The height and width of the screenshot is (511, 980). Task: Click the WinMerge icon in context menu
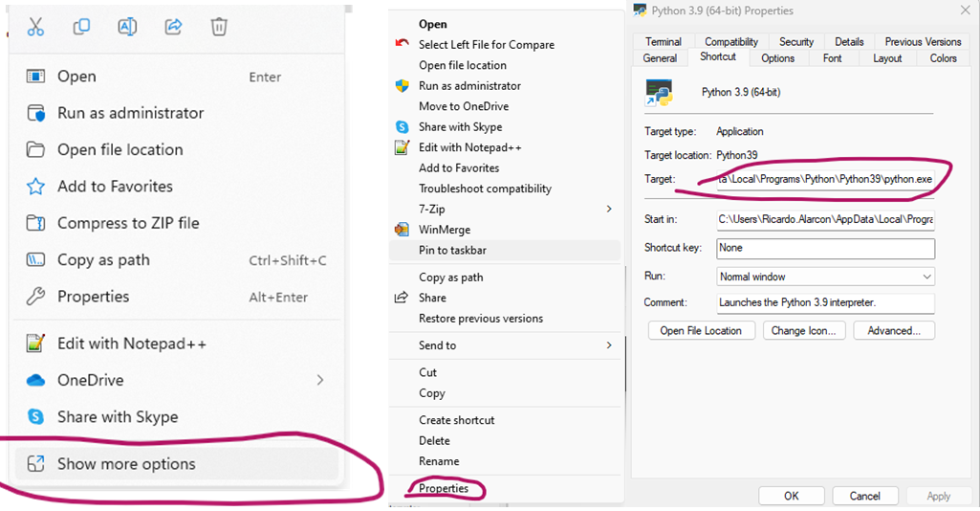[402, 230]
